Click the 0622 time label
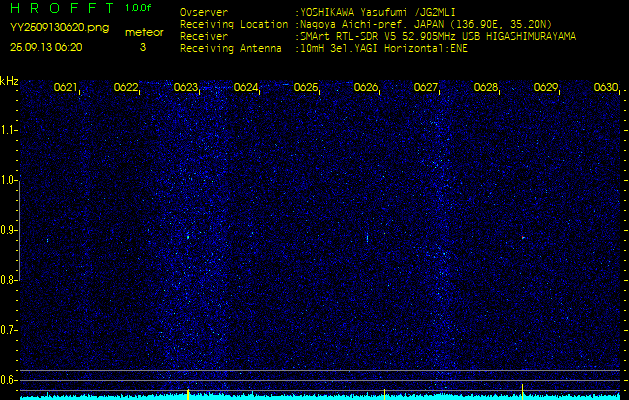 click(126, 87)
